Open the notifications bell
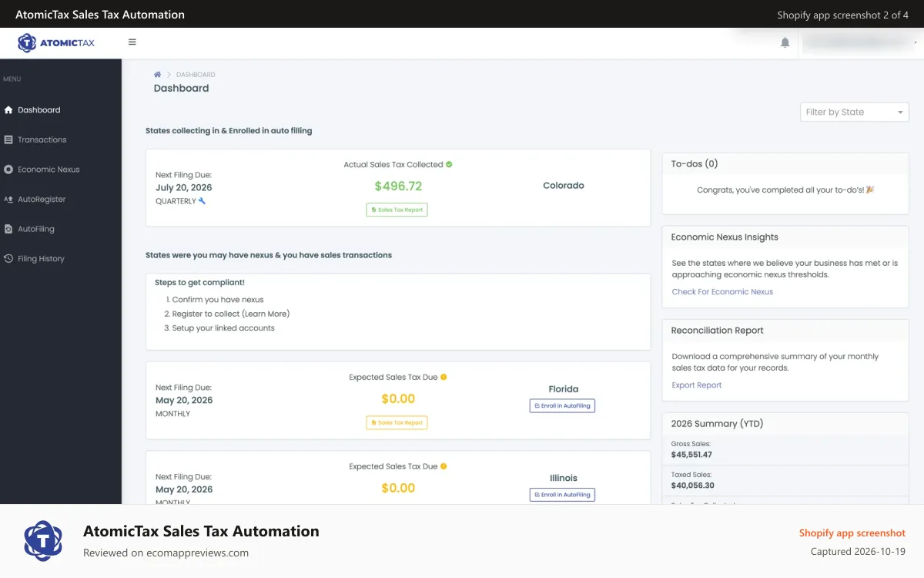The width and height of the screenshot is (924, 578). click(x=785, y=43)
